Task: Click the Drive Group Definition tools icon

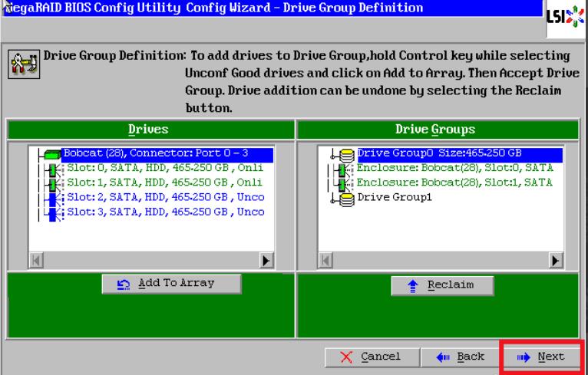Action: click(x=24, y=64)
